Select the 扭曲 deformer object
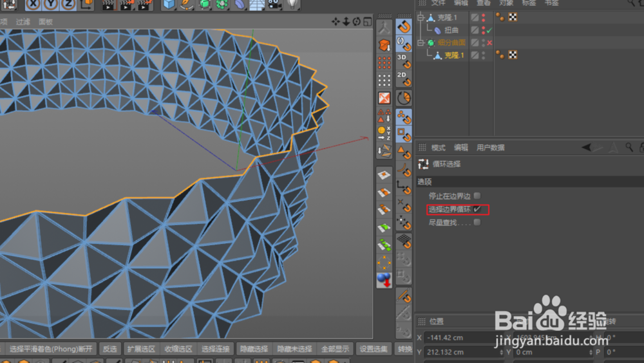This screenshot has height=363, width=644. coord(451,30)
